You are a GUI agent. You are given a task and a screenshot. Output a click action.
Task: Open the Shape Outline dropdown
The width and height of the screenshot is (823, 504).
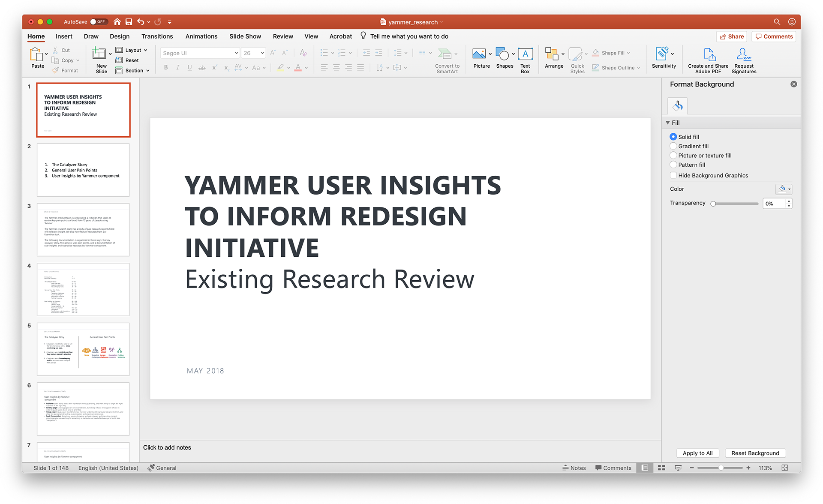point(616,68)
